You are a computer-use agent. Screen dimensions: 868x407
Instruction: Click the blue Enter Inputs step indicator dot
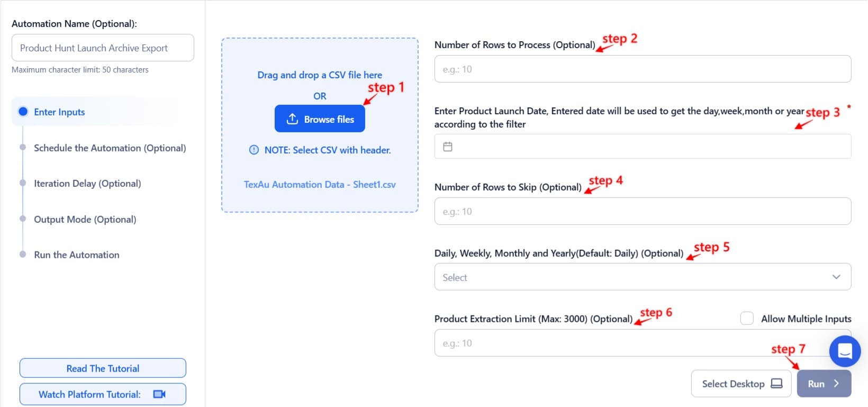pyautogui.click(x=22, y=111)
